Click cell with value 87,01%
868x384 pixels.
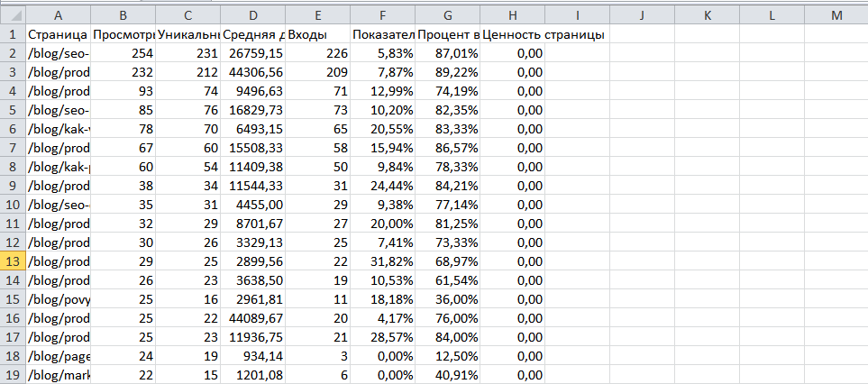448,53
